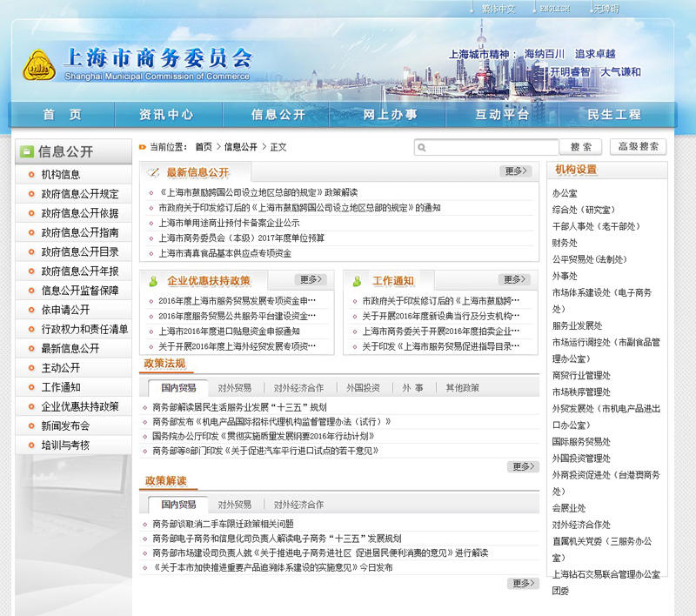696x616 pixels.
Task: Click the orange arrow icon before 当前位置
Action: pos(143,147)
